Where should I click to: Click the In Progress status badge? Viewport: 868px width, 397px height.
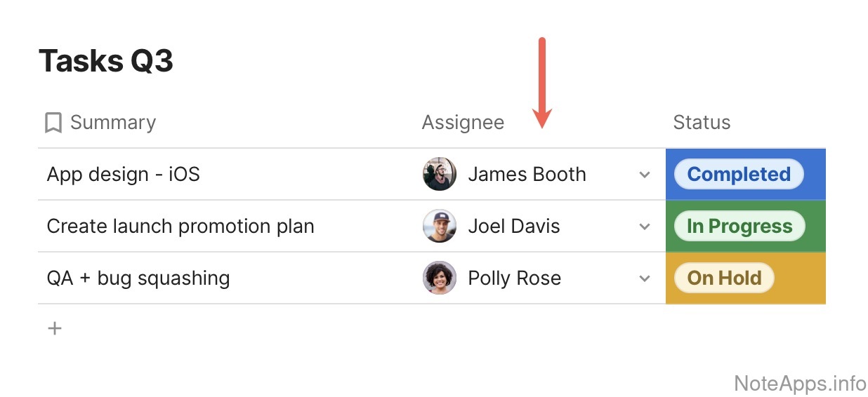[739, 226]
